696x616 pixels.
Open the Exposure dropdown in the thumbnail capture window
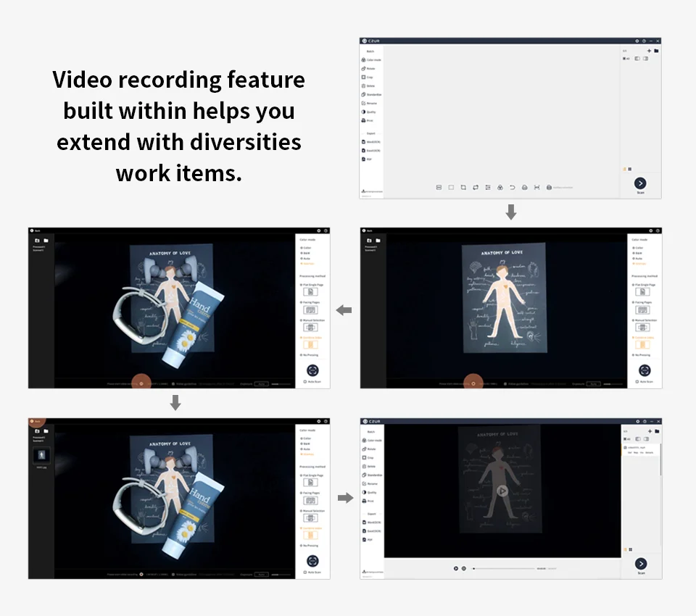pyautogui.click(x=262, y=575)
